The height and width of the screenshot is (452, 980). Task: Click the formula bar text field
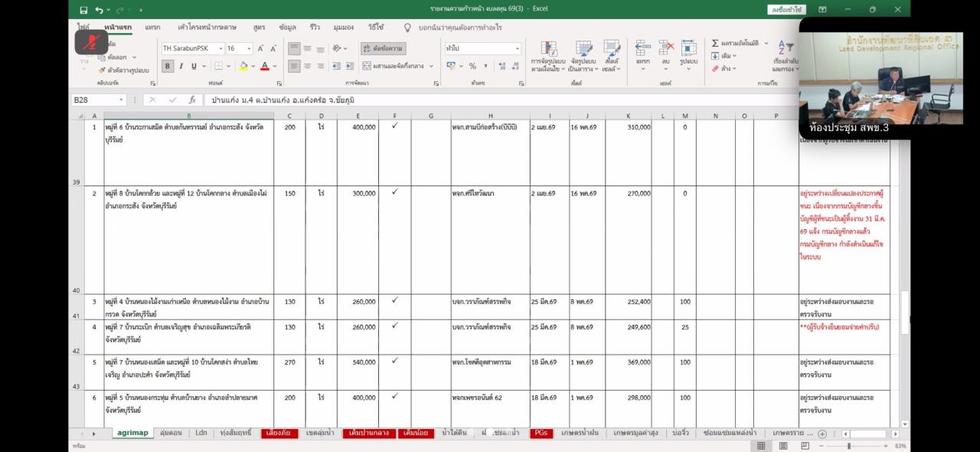[x=501, y=100]
